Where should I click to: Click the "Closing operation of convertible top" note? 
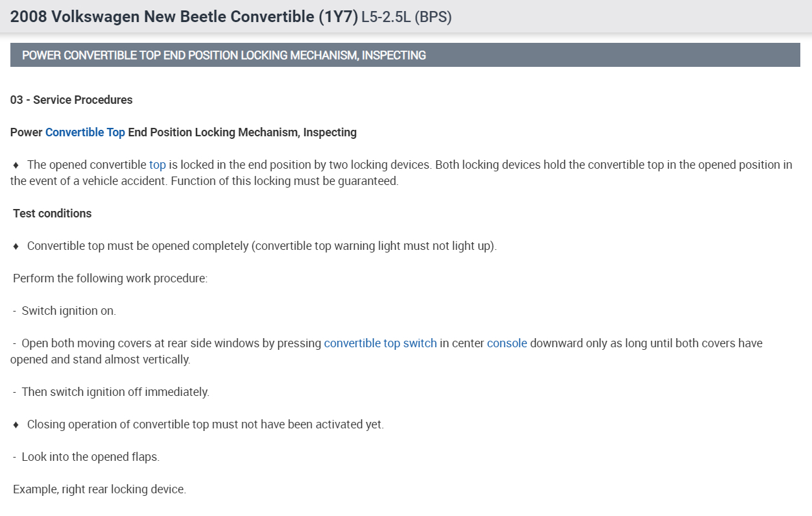[205, 424]
